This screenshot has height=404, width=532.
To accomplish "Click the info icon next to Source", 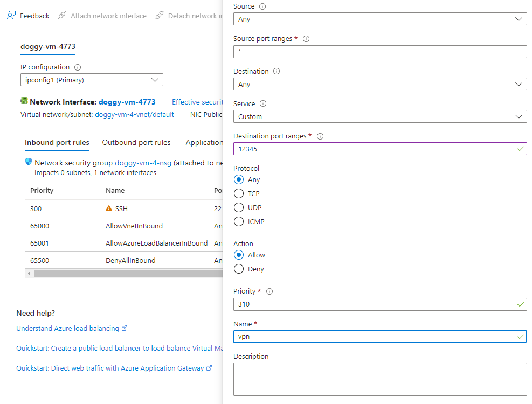I will point(263,6).
